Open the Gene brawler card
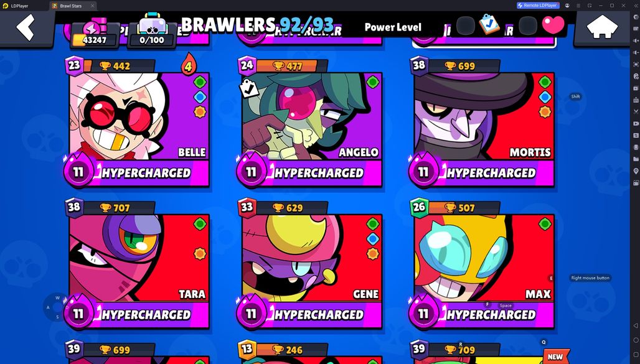The width and height of the screenshot is (640, 364). 311,264
